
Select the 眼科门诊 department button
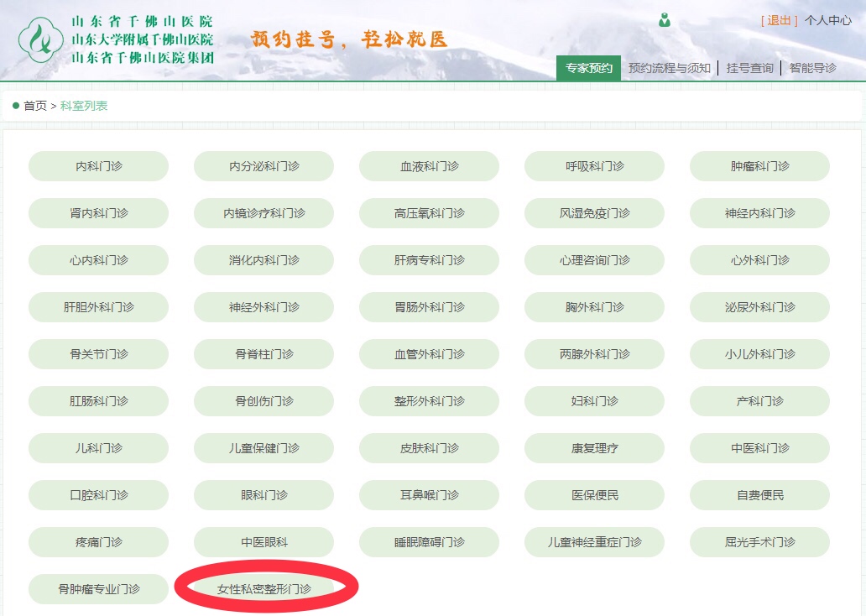[263, 495]
